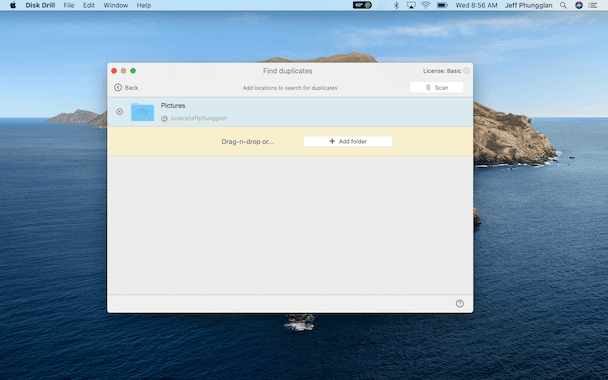608x380 pixels.
Task: Open Siri from the menu bar
Action: click(x=579, y=5)
